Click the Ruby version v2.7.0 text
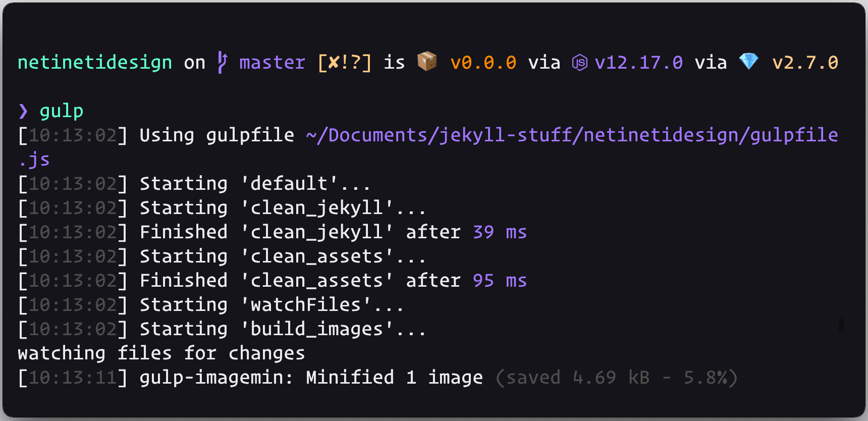Screen dimensions: 868x421 coord(805,63)
